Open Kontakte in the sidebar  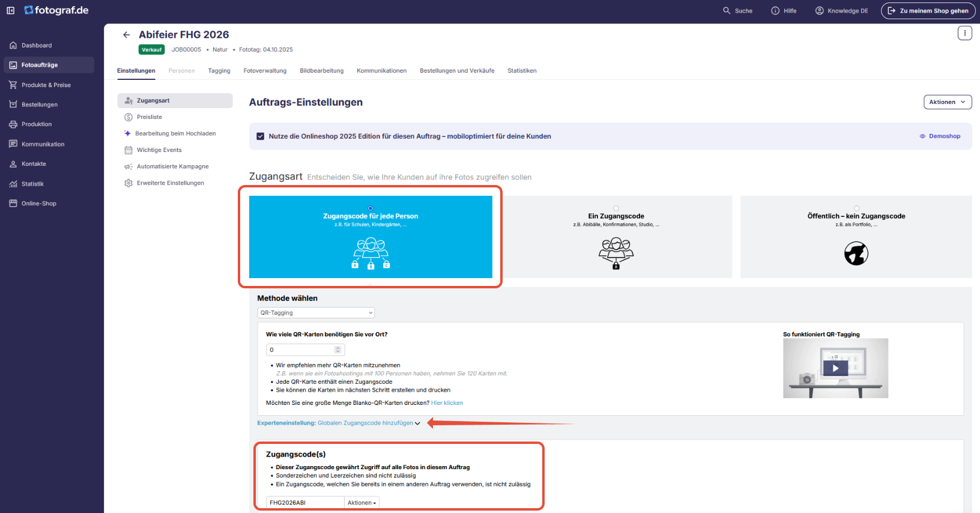pyautogui.click(x=34, y=164)
